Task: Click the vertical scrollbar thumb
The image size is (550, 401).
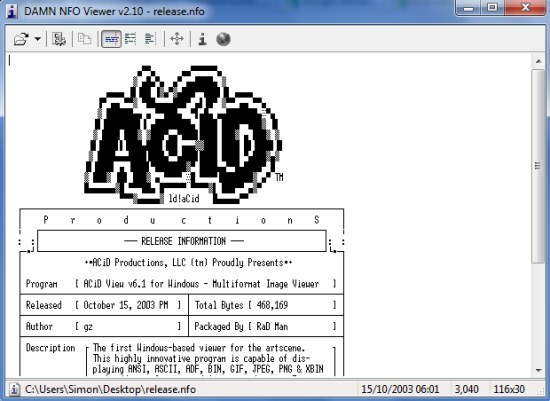Action: (538, 166)
